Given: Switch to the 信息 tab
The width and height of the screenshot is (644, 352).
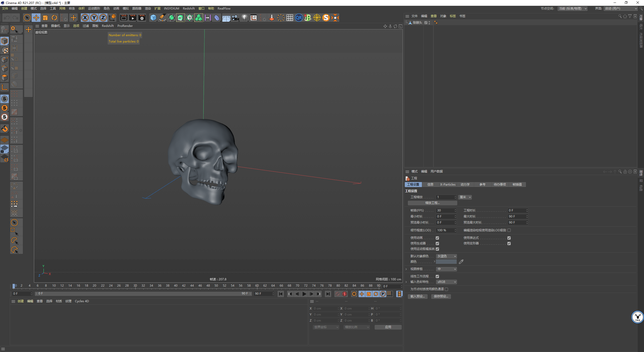Looking at the screenshot, I should (x=430, y=185).
